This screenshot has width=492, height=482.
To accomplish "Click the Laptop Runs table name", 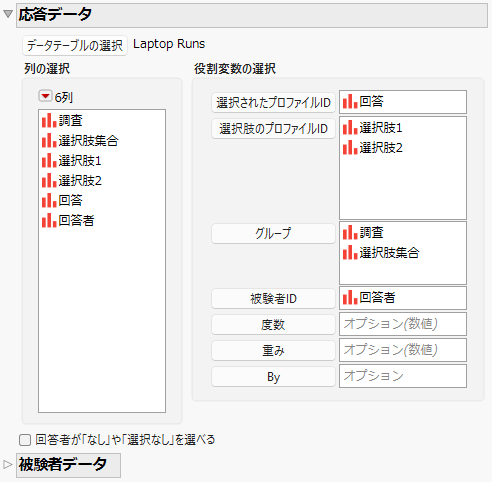I will pyautogui.click(x=169, y=44).
